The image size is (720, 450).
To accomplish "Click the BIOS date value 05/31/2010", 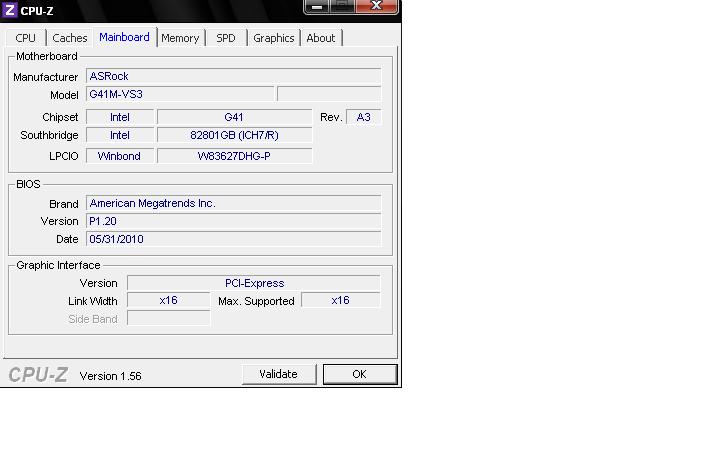I will click(233, 239).
